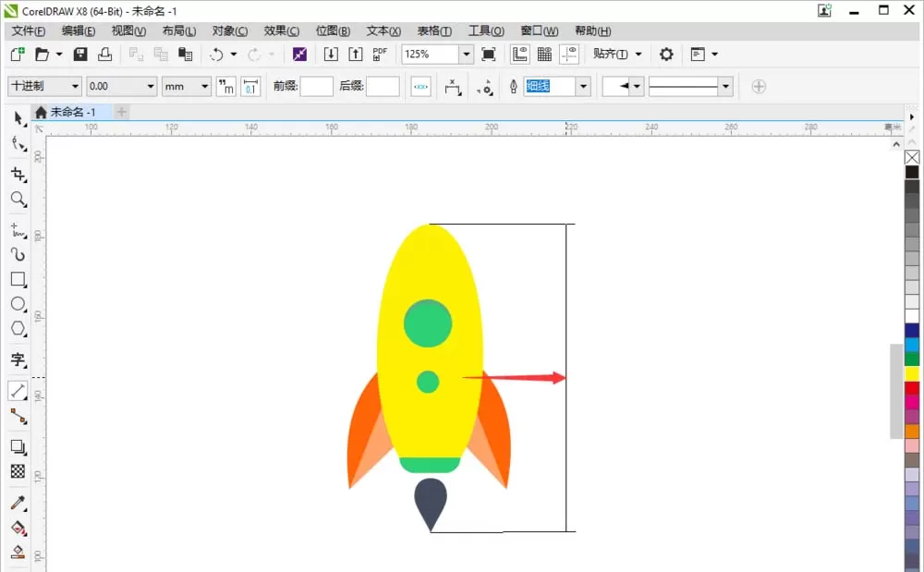This screenshot has width=924, height=572.
Task: Select the Crop tool
Action: click(x=18, y=175)
